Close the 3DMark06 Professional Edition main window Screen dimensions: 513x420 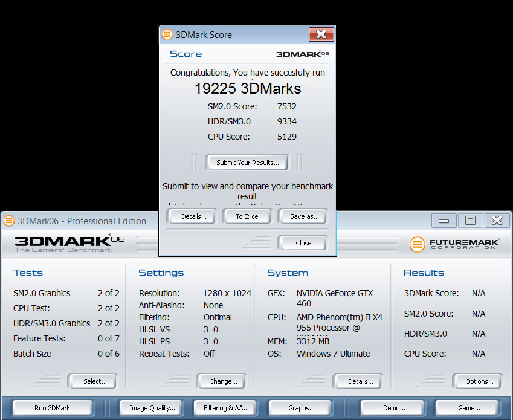(497, 221)
